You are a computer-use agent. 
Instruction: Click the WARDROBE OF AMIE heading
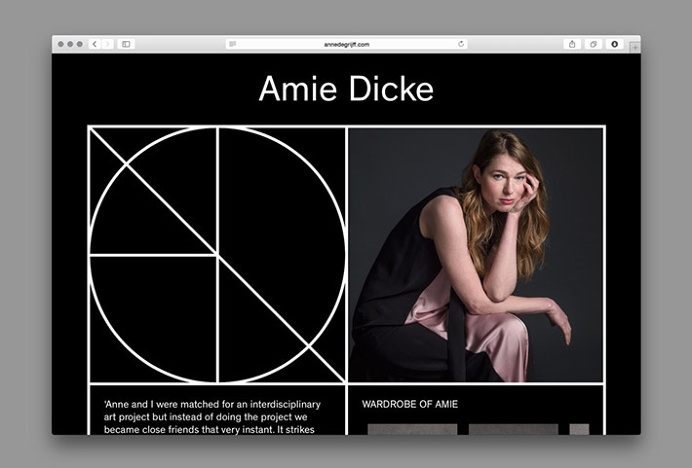coord(410,404)
